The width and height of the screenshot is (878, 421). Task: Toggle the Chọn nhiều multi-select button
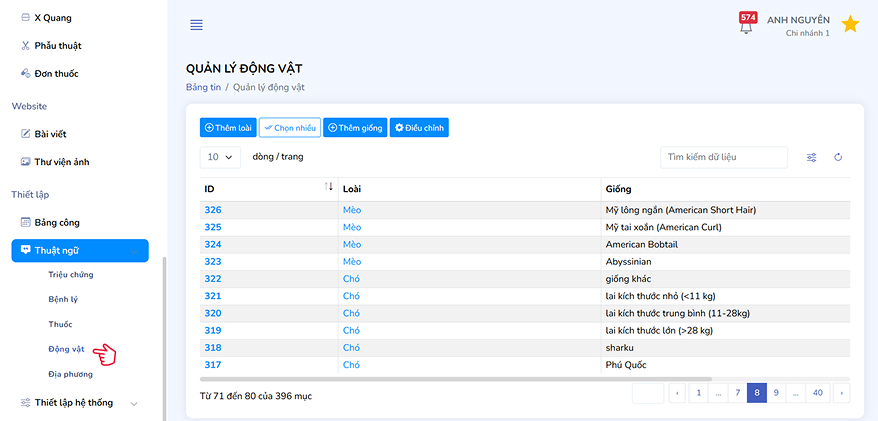point(289,128)
